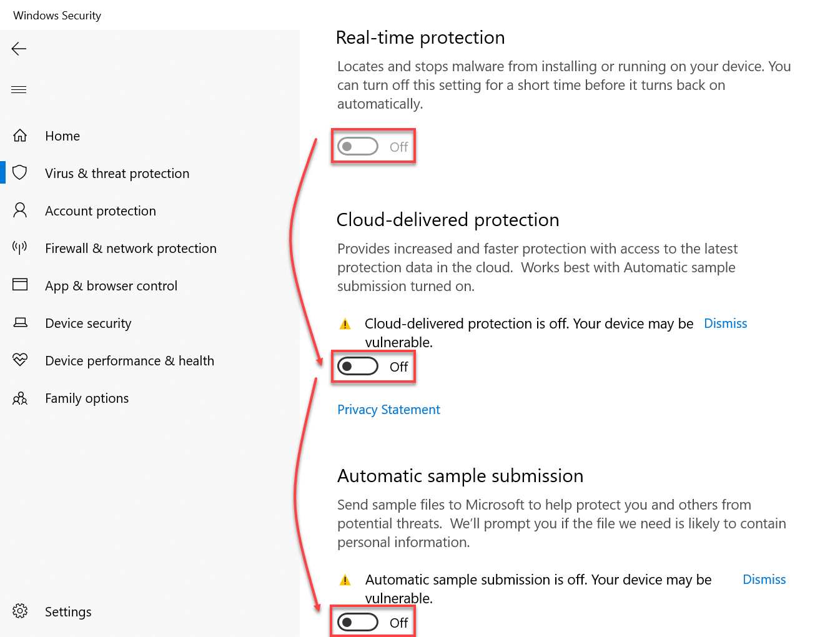Open Firewall & network protection page
840x637 pixels.
131,249
